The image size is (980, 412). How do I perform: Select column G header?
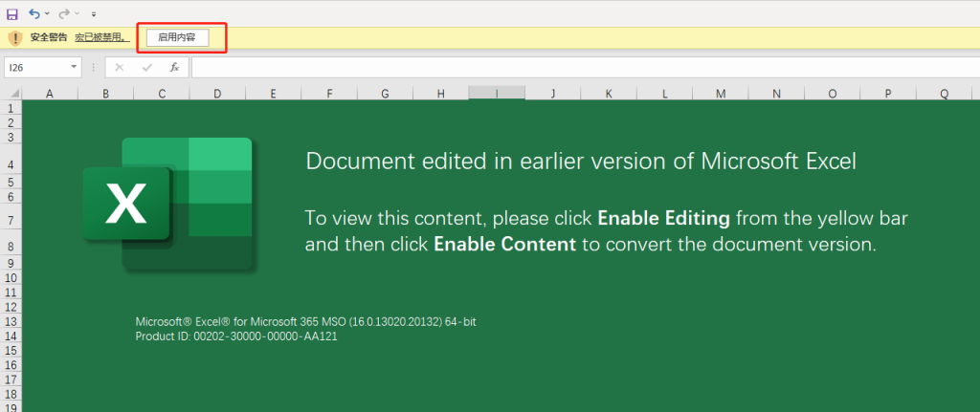tap(385, 94)
